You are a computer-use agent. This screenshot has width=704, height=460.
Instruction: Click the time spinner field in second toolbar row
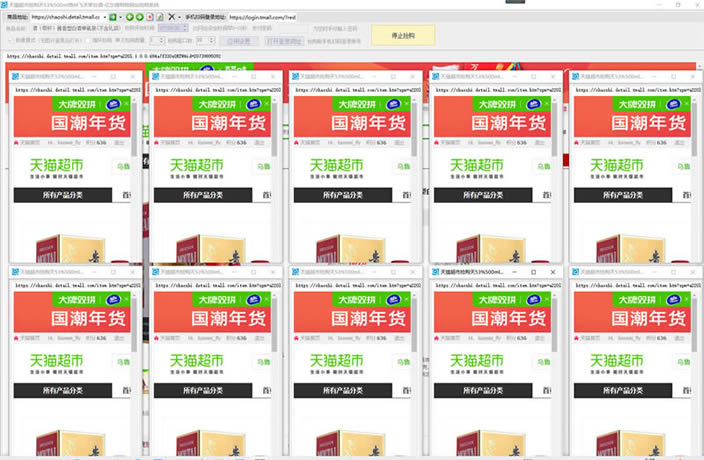tap(173, 28)
